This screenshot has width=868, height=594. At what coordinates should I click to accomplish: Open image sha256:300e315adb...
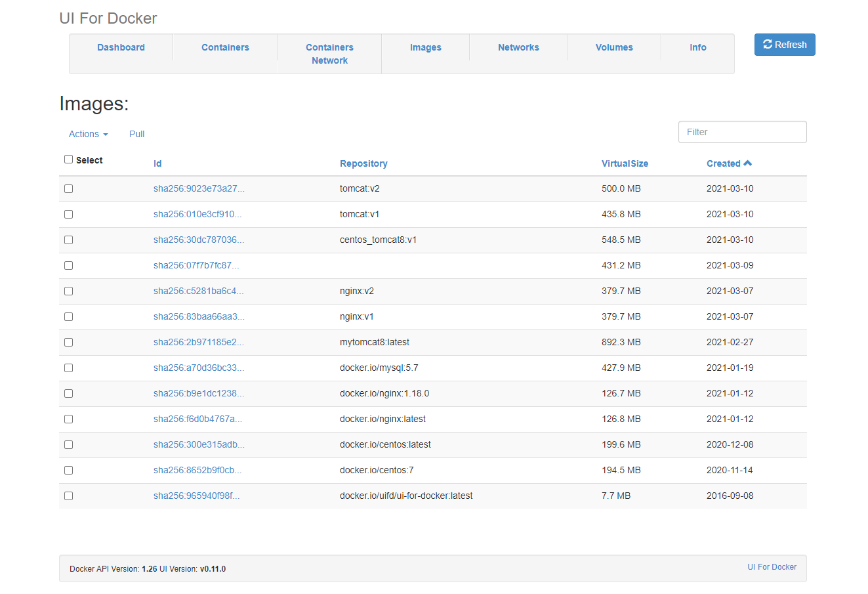coord(199,444)
